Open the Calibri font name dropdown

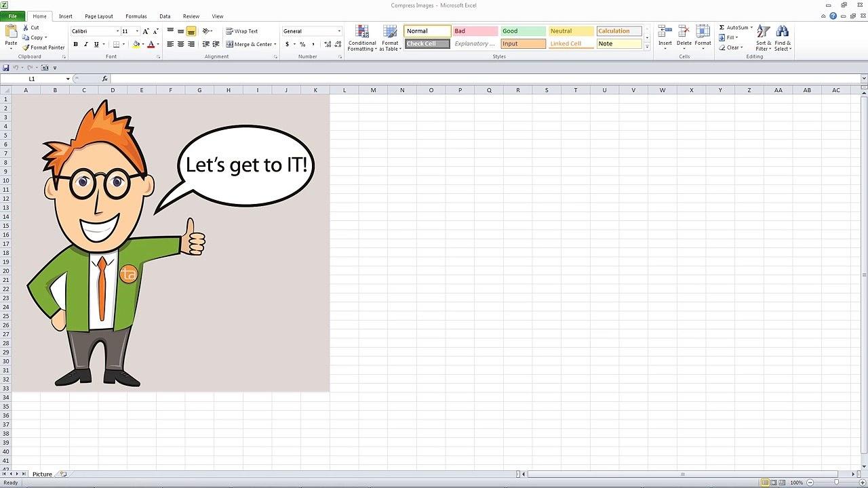coord(117,31)
